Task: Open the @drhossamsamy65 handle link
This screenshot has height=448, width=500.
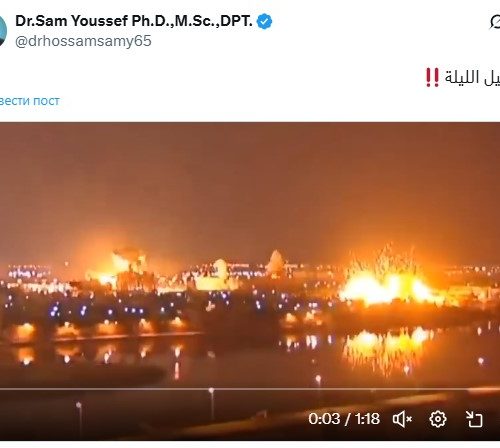Action: [83, 41]
